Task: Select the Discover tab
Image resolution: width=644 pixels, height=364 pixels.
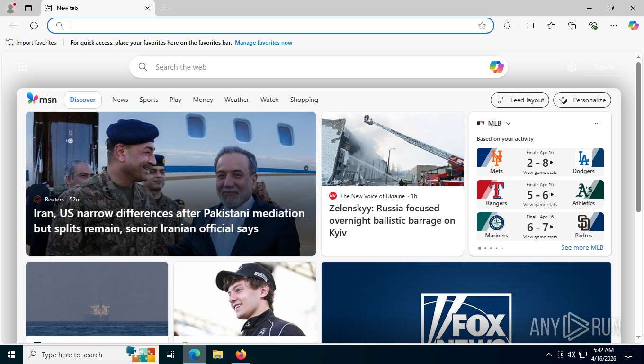Action: point(83,100)
